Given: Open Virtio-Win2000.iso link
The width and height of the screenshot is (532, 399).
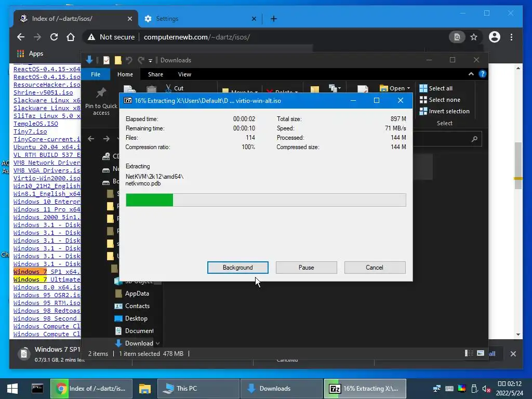Looking at the screenshot, I should pyautogui.click(x=47, y=178).
